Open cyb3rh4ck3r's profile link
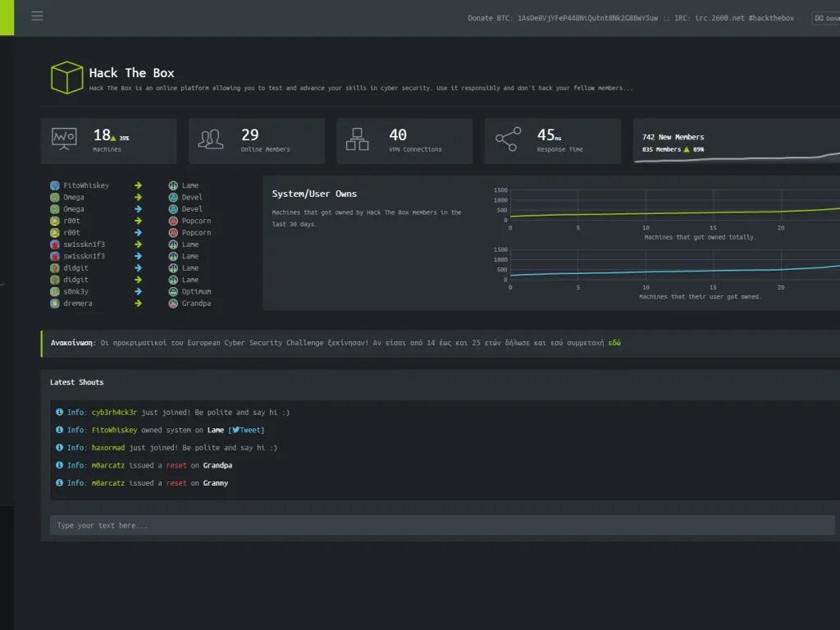The height and width of the screenshot is (630, 840). point(114,413)
